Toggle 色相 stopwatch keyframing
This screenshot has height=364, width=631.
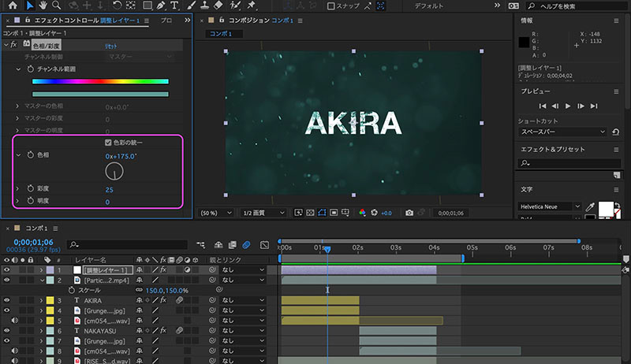(31, 154)
